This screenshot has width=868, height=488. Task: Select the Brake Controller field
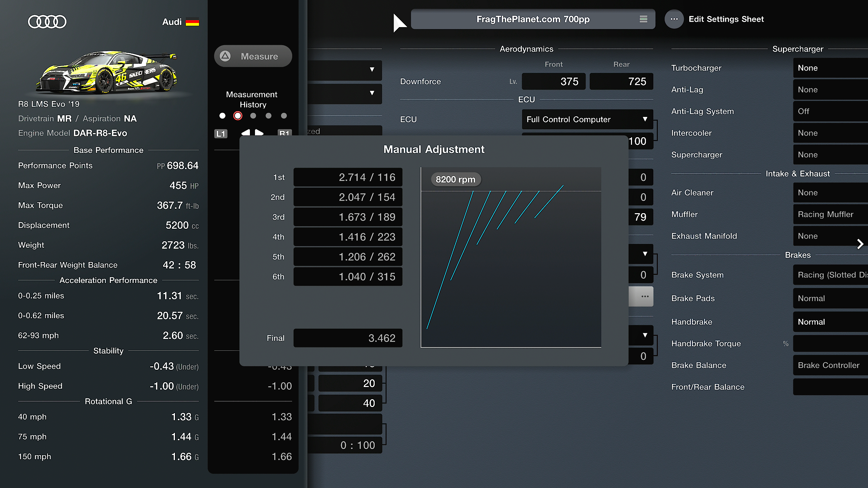coord(831,365)
